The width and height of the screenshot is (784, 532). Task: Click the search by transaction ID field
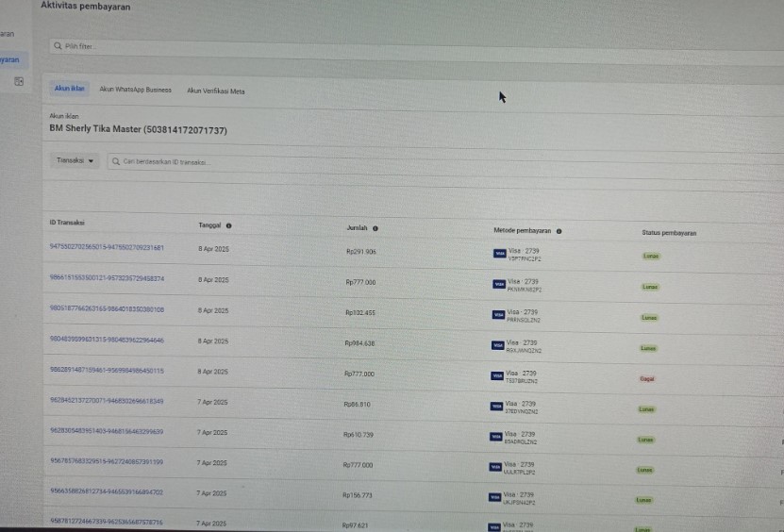[x=377, y=162]
